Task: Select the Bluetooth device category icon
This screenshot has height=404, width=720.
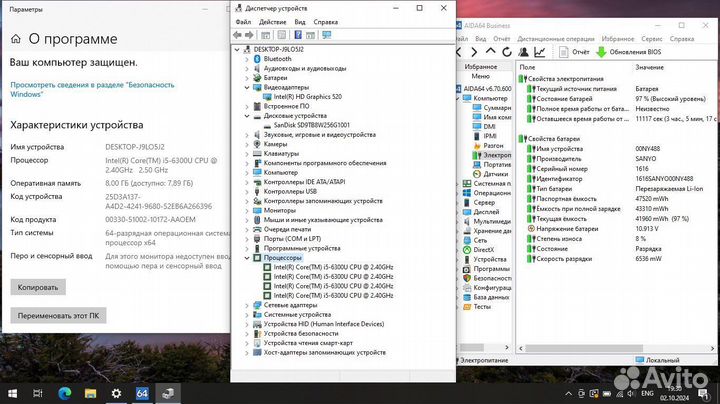Action: [x=257, y=59]
